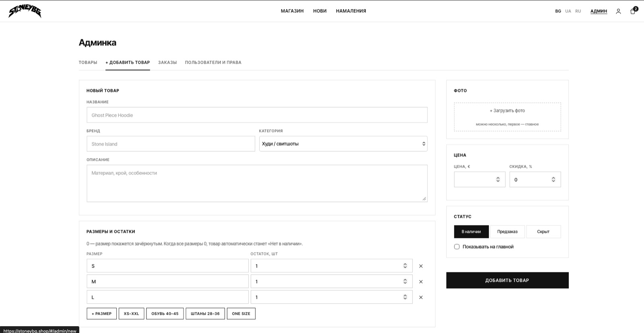Remove the L size row
644x333 pixels.
pos(421,297)
